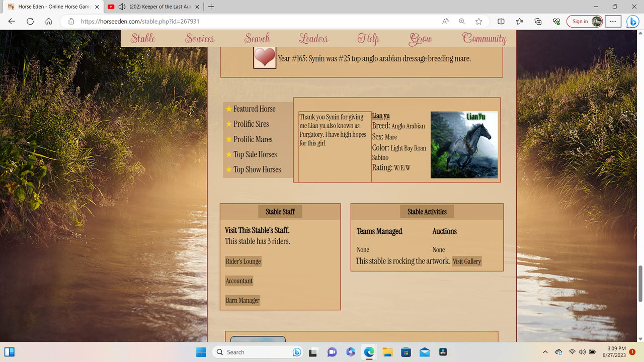Mute the YouTube tab via its speaker icon

(122, 7)
